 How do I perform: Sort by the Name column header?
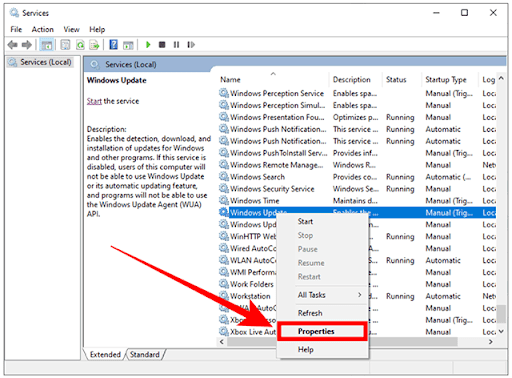coord(273,79)
